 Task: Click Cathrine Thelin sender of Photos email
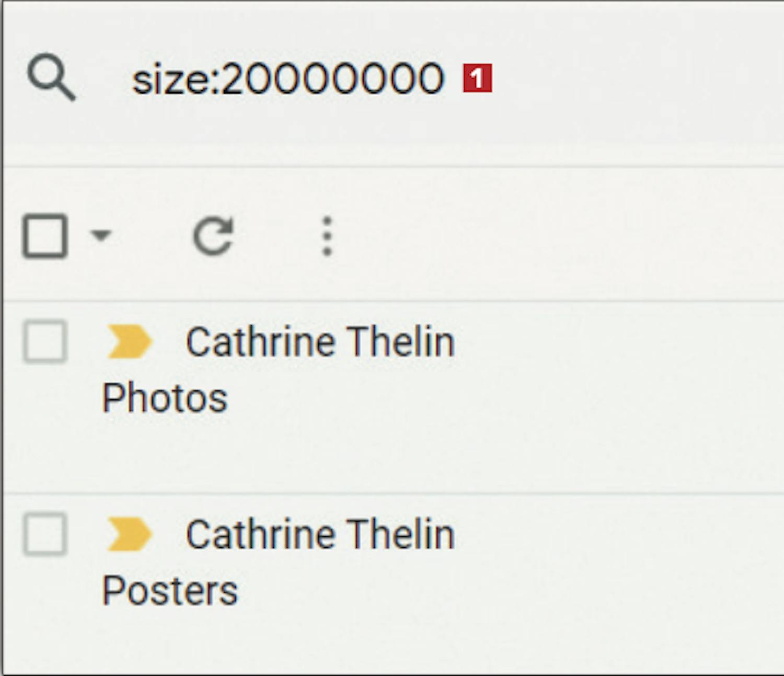coord(320,342)
